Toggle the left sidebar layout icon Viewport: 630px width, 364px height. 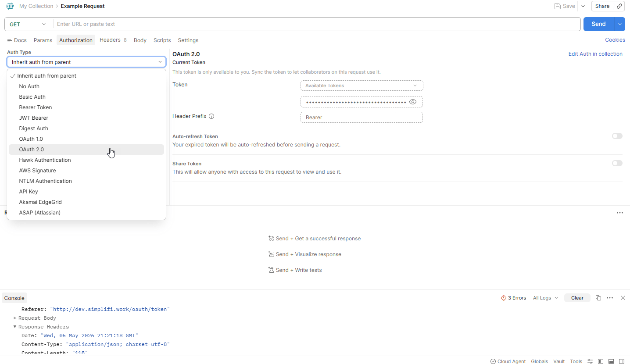point(601,361)
